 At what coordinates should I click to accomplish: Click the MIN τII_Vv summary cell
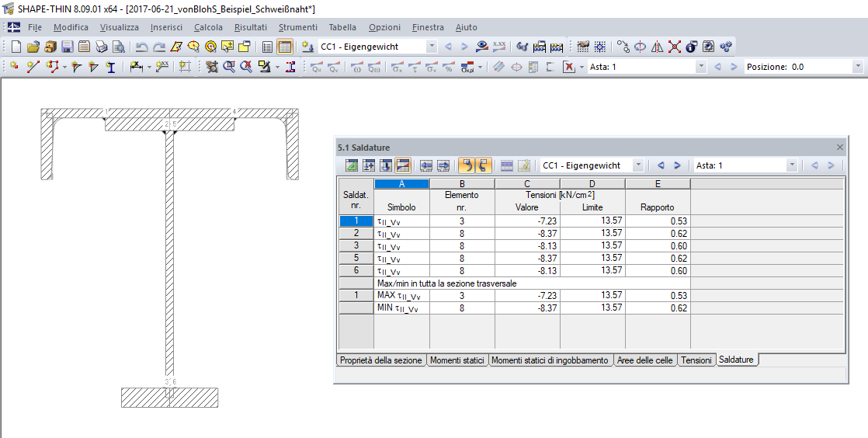click(402, 308)
